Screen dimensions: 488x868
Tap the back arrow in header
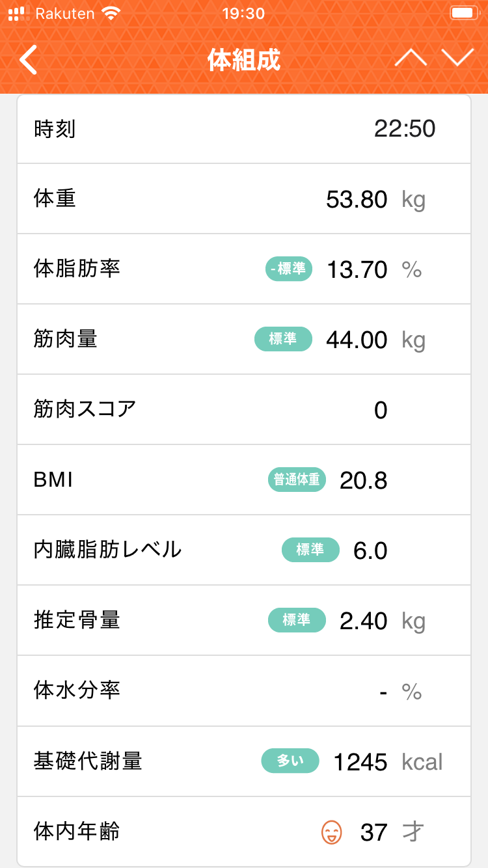click(x=28, y=60)
